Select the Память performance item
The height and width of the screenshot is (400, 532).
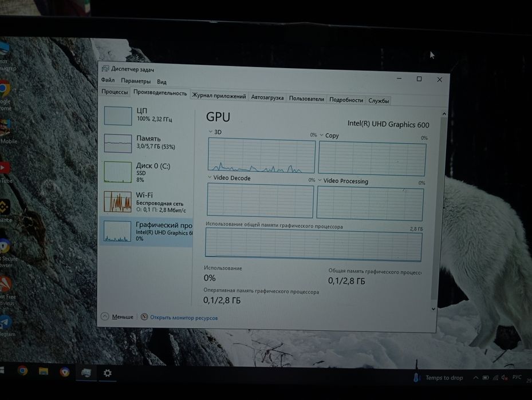pos(147,142)
